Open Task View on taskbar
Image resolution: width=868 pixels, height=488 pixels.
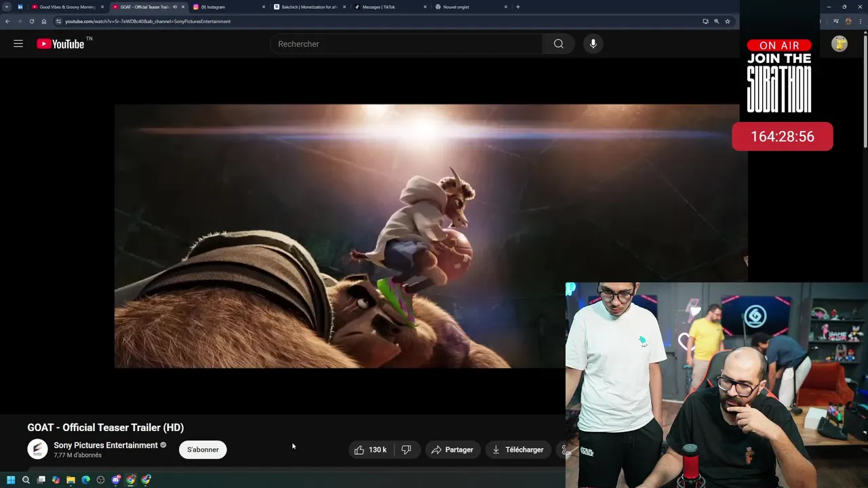(41, 480)
